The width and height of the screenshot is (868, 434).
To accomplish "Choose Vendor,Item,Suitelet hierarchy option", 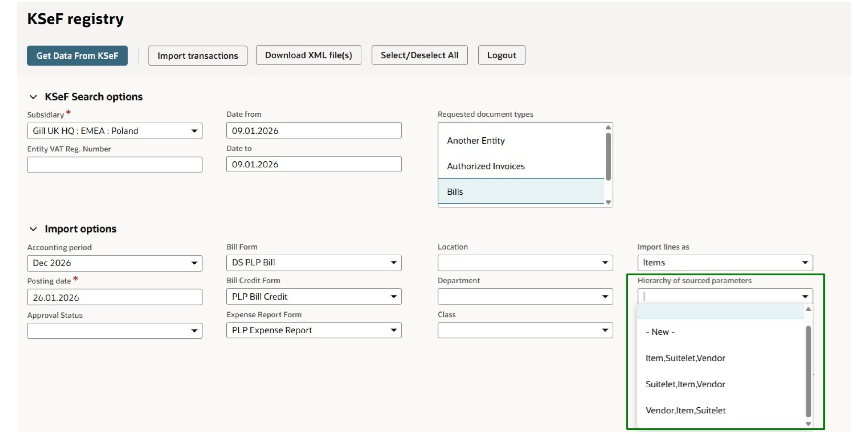I will click(x=685, y=410).
